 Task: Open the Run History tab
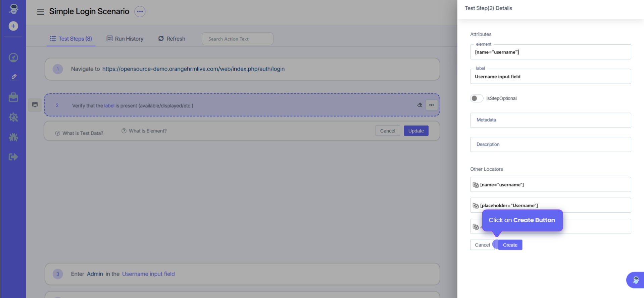[125, 39]
